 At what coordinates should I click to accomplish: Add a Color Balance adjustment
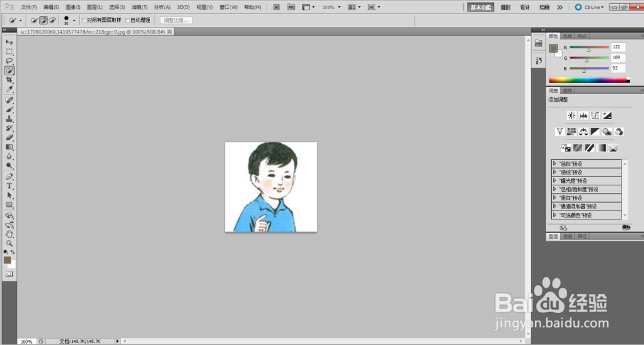(x=583, y=131)
